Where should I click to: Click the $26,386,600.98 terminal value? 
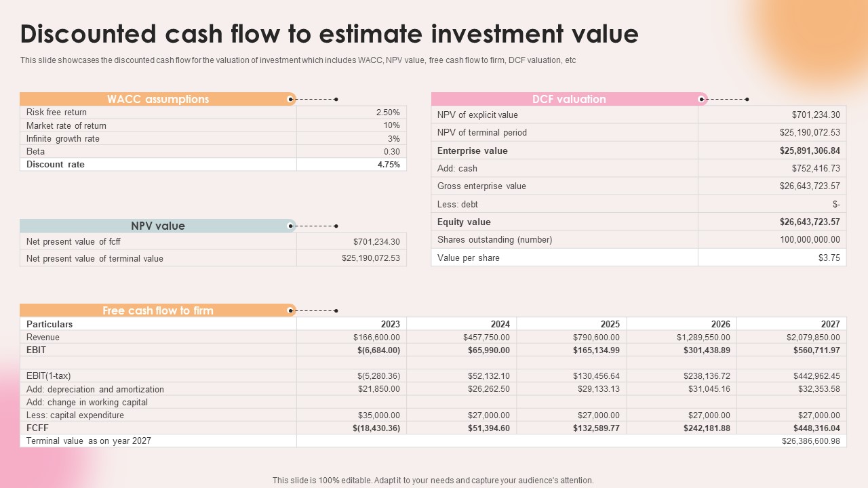pos(811,441)
